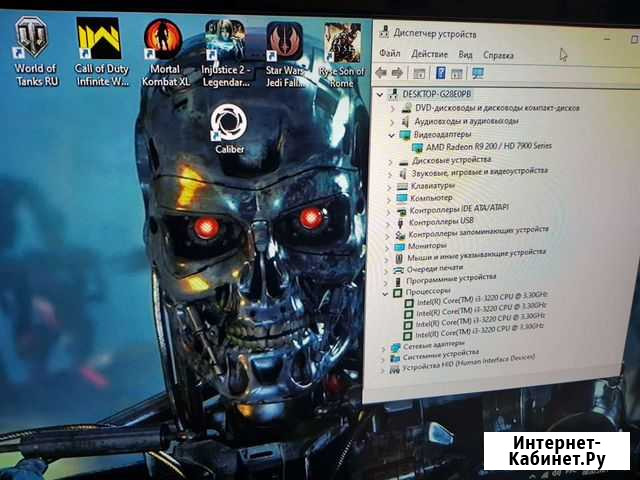Expand Контроллеры IDE ATA/ATAPI category

click(x=389, y=212)
